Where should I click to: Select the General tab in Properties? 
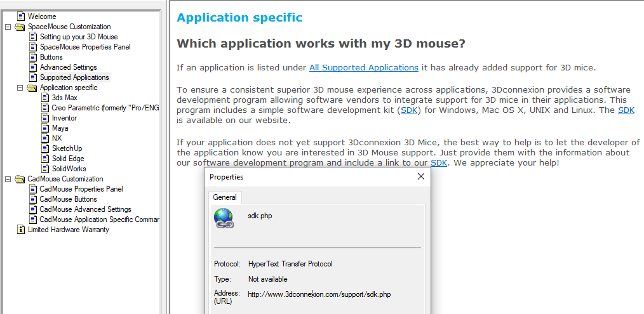[x=225, y=197]
